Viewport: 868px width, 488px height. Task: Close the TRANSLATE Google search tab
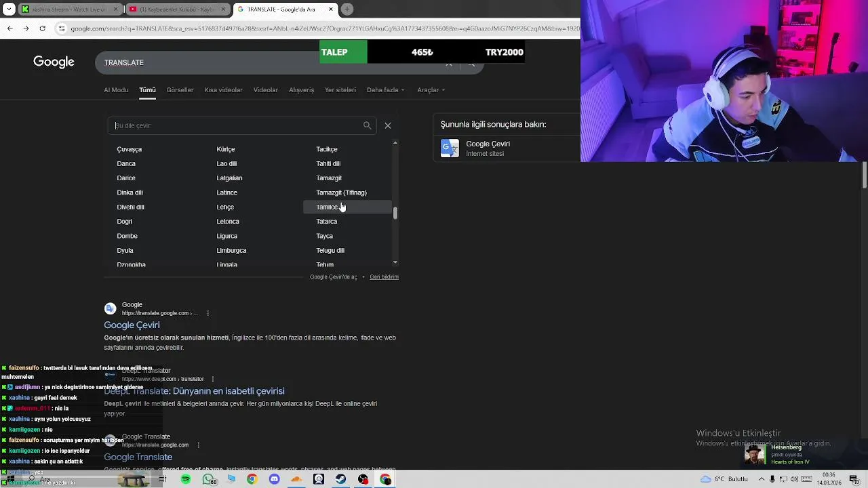[331, 9]
